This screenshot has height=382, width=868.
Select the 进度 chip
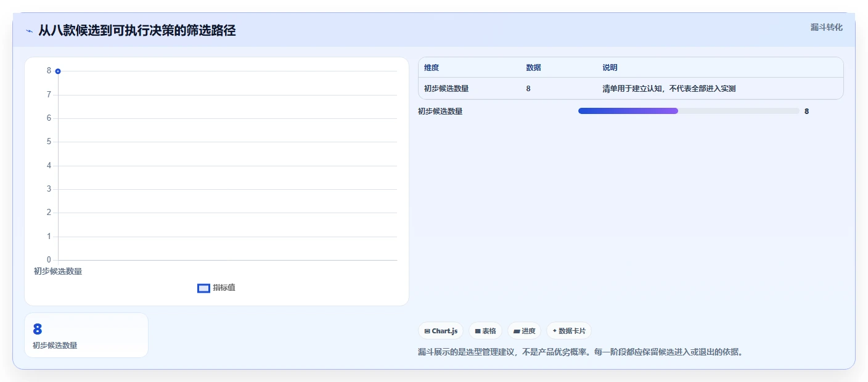click(x=524, y=331)
